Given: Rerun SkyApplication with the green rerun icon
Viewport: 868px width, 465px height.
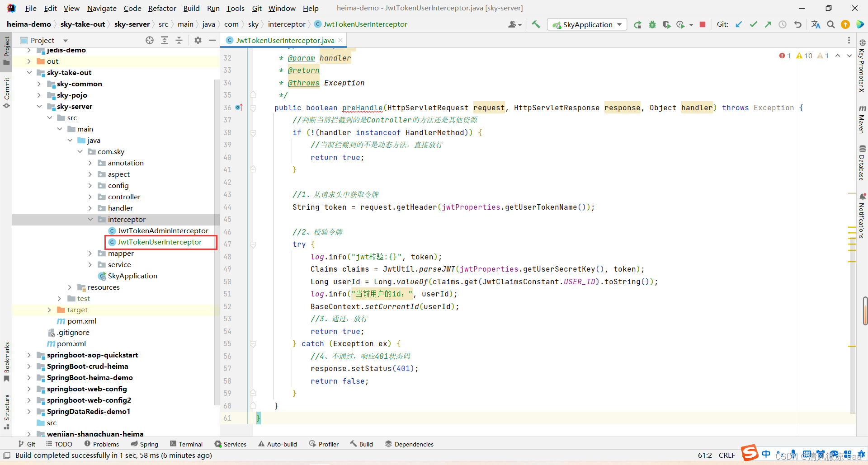Looking at the screenshot, I should [x=637, y=24].
